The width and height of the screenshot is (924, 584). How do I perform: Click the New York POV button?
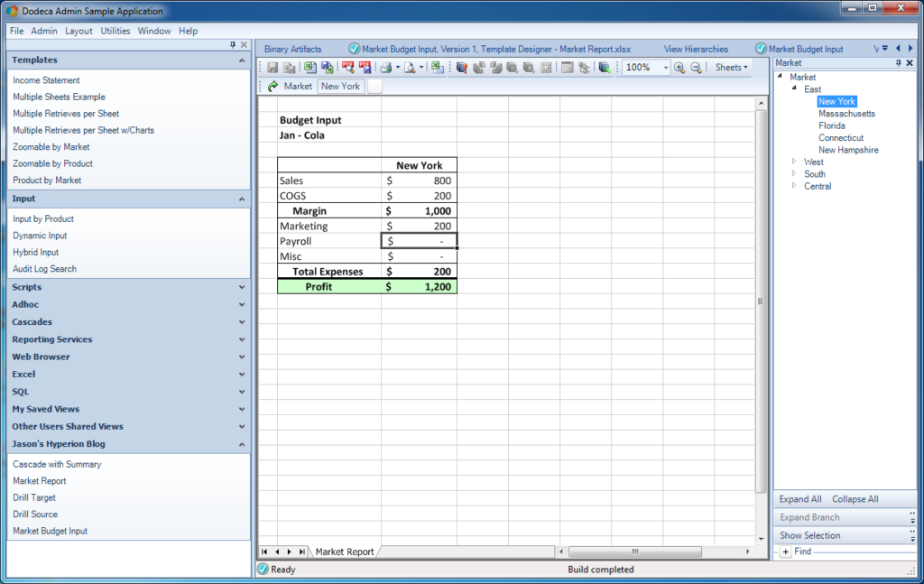[x=340, y=86]
